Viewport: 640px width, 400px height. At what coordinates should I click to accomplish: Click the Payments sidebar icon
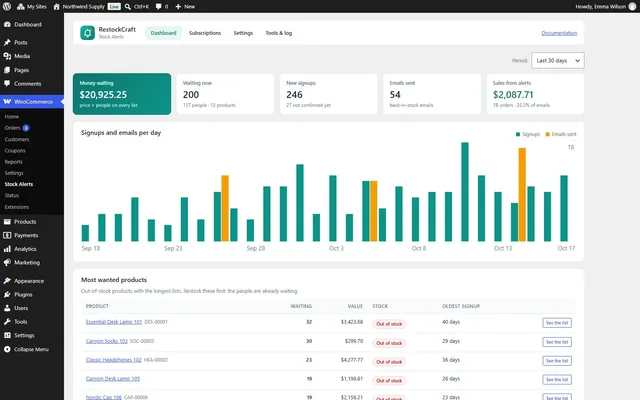[7, 236]
